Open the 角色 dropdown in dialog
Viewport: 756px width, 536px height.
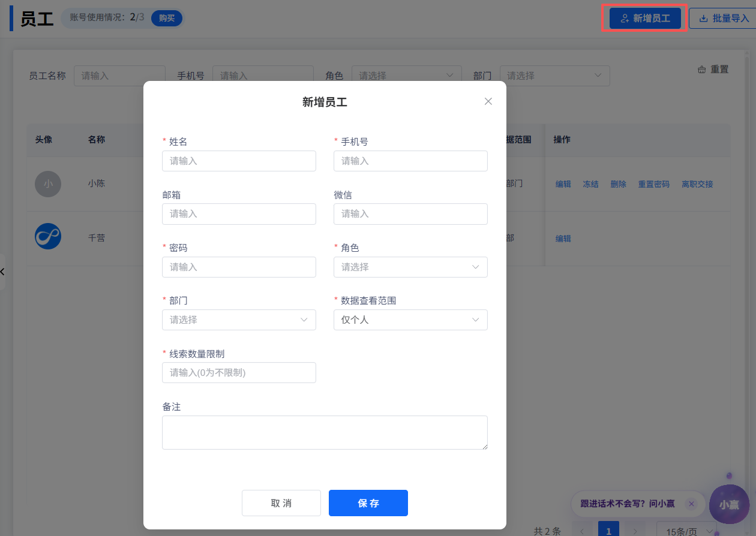(x=410, y=267)
